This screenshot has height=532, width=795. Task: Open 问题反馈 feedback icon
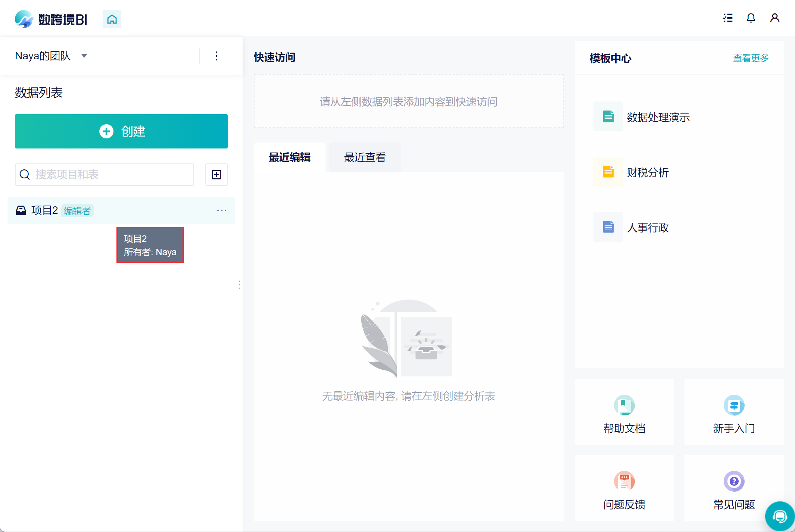pos(624,482)
